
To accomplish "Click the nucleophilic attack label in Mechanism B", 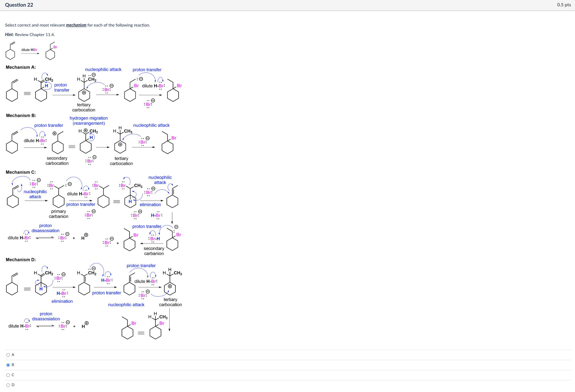I will point(151,125).
